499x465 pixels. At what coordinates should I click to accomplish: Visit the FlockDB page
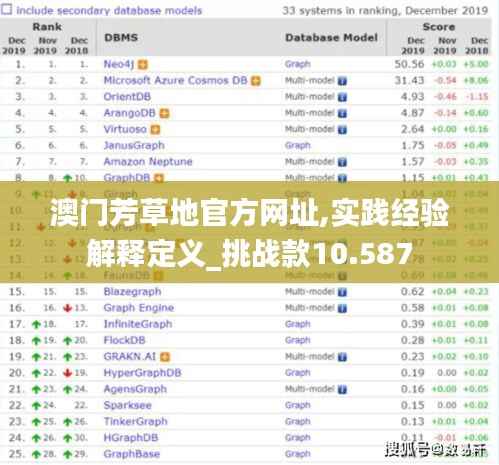click(x=124, y=340)
